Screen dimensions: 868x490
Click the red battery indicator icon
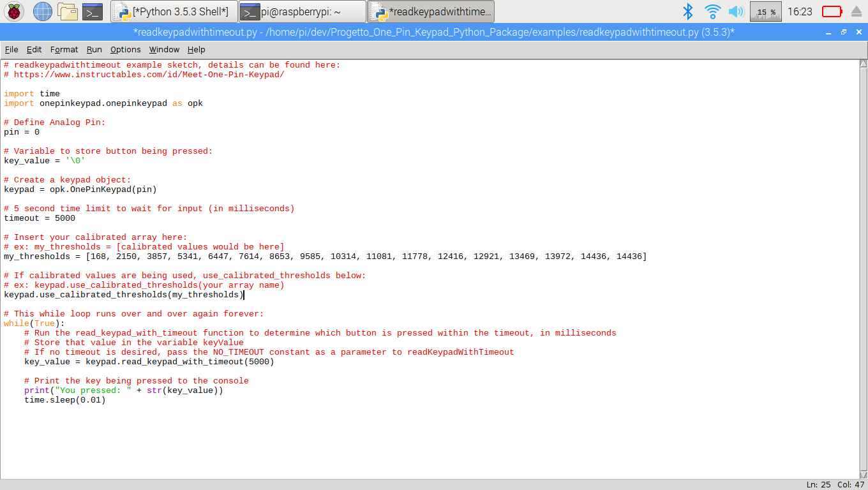pos(832,11)
